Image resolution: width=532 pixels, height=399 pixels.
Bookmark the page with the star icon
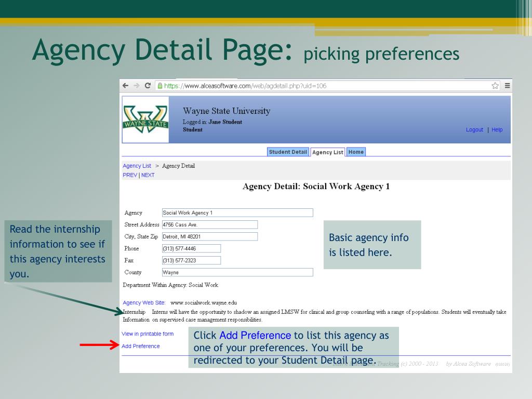tap(495, 86)
